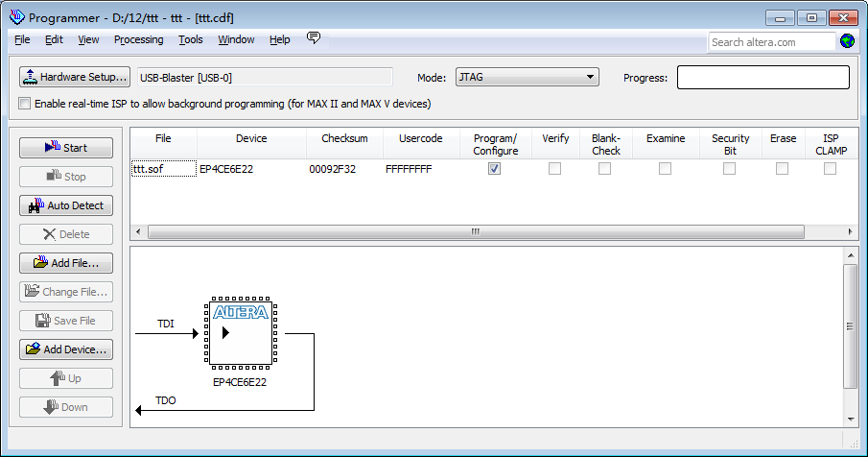Open the View menu
868x457 pixels.
point(88,40)
